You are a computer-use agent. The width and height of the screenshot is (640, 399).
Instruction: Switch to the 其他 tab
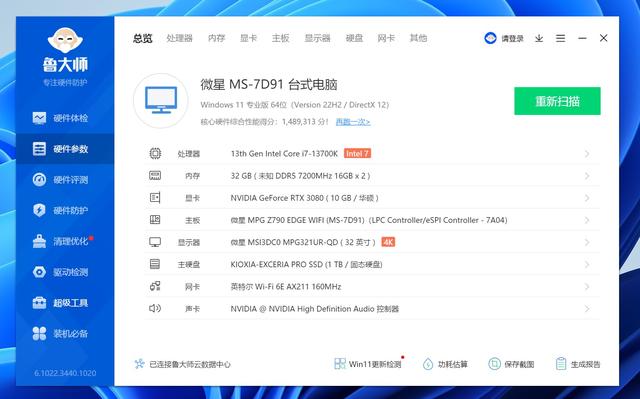pos(418,38)
